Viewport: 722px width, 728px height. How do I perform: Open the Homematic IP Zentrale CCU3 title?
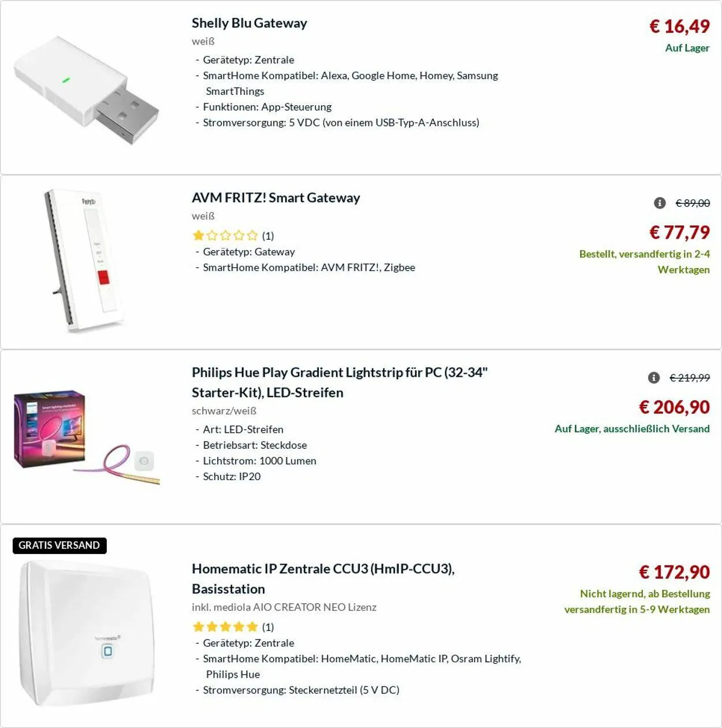coord(323,578)
